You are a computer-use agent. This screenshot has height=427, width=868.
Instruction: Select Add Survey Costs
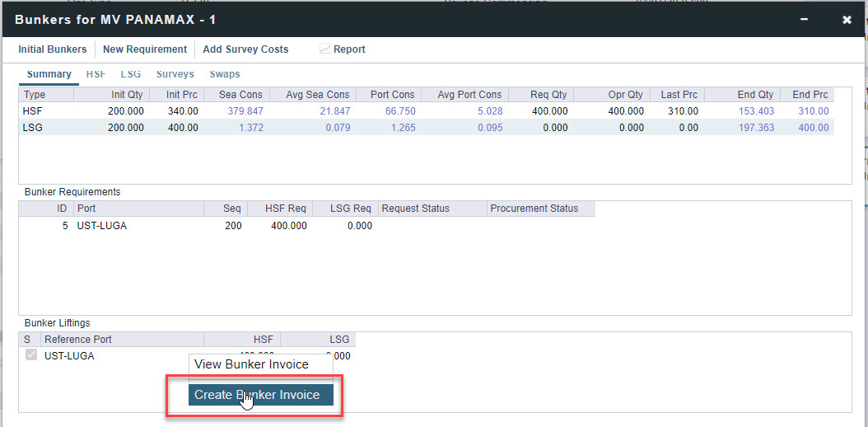point(245,49)
